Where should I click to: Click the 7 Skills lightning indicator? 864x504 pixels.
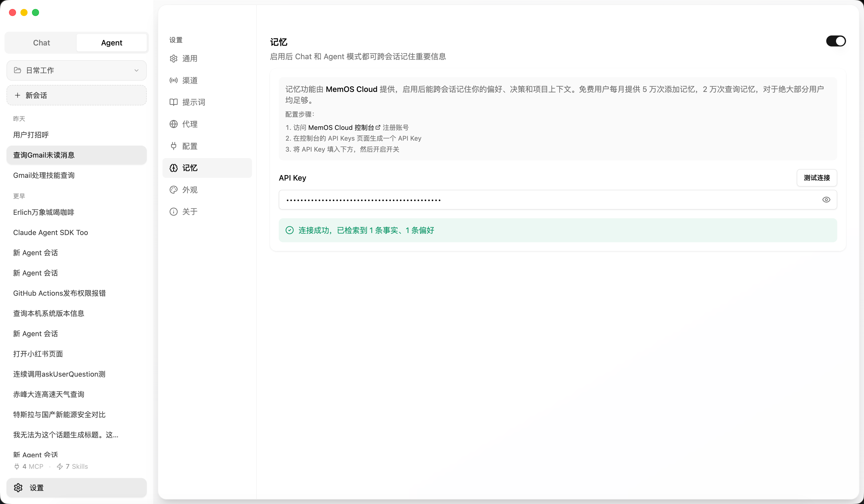pyautogui.click(x=72, y=466)
